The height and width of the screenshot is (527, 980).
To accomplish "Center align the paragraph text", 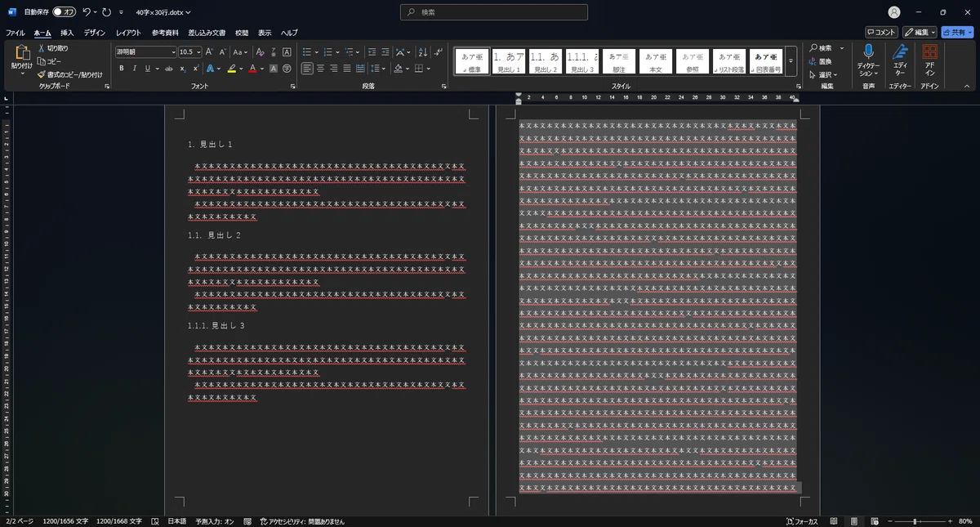I will pos(320,69).
